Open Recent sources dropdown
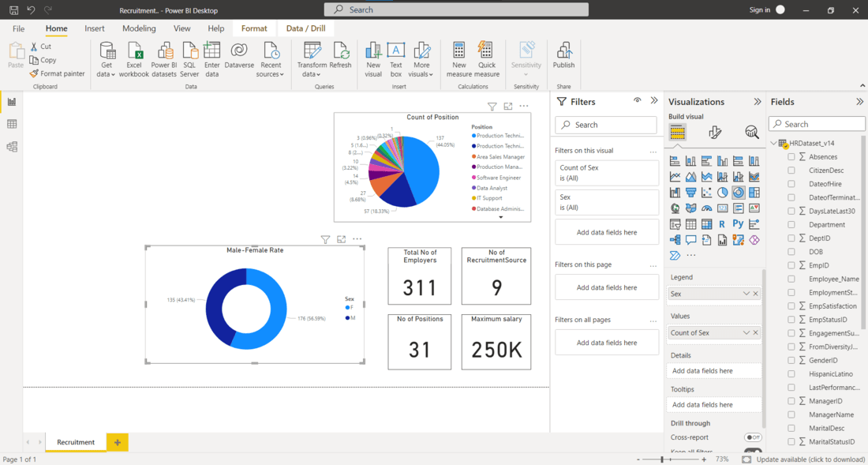The image size is (868, 465). point(281,75)
